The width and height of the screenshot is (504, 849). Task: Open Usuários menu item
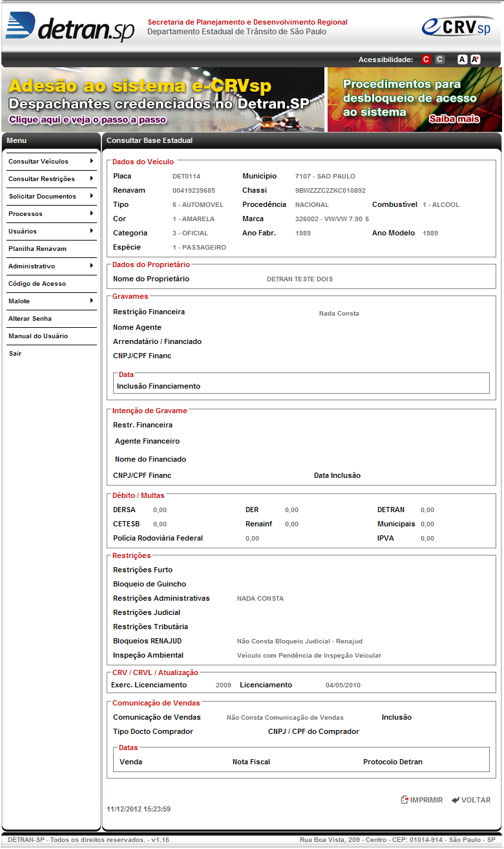(51, 231)
